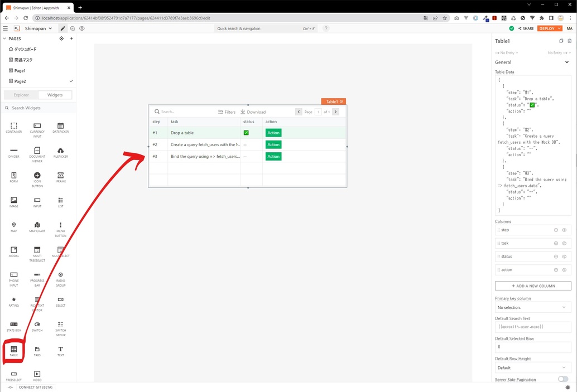Open table Filters
This screenshot has width=577, height=392.
click(227, 112)
